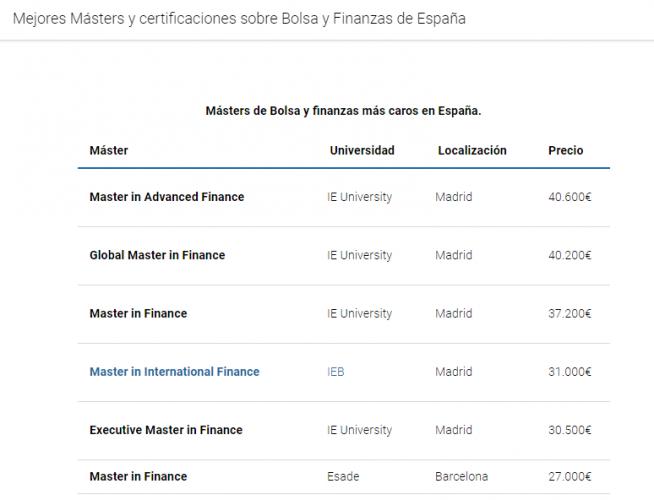Click the Universidad column header

[x=362, y=151]
